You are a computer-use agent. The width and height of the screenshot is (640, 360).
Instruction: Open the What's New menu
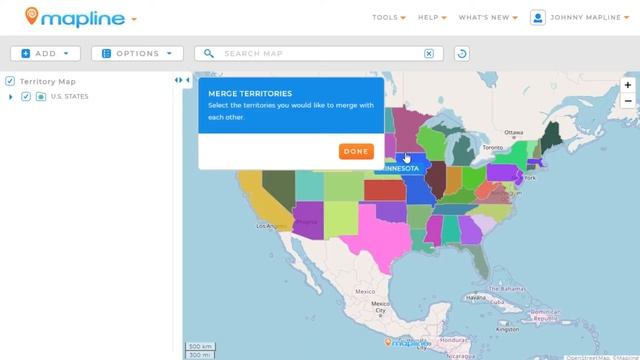coord(488,18)
